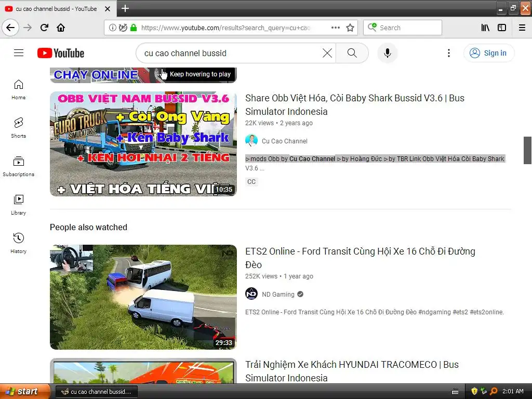Click the green padlock security icon
Viewport: 532px width, 399px height.
coord(134,28)
